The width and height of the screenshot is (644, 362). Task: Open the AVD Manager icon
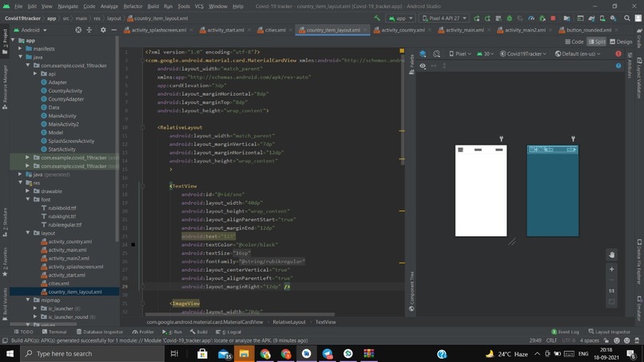(602, 18)
